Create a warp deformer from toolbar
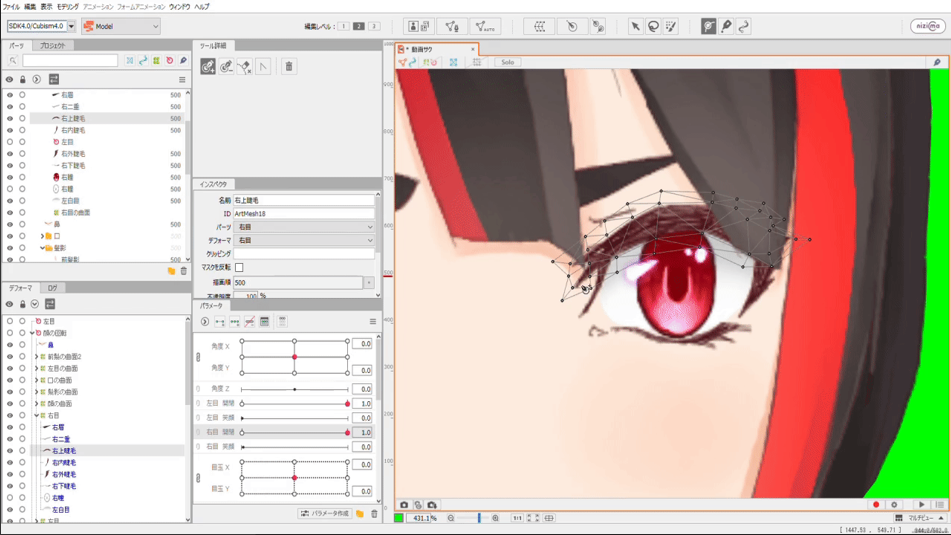This screenshot has width=951, height=535. click(539, 26)
